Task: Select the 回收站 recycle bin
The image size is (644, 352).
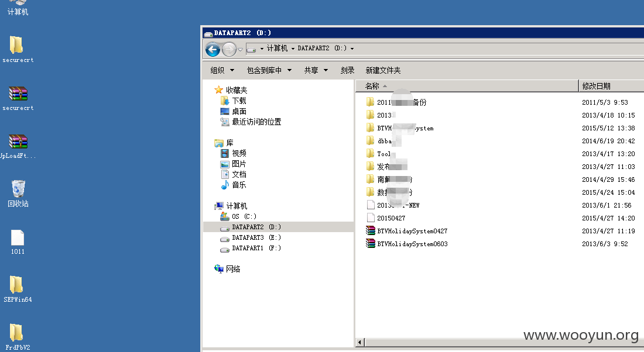Action: (x=18, y=194)
